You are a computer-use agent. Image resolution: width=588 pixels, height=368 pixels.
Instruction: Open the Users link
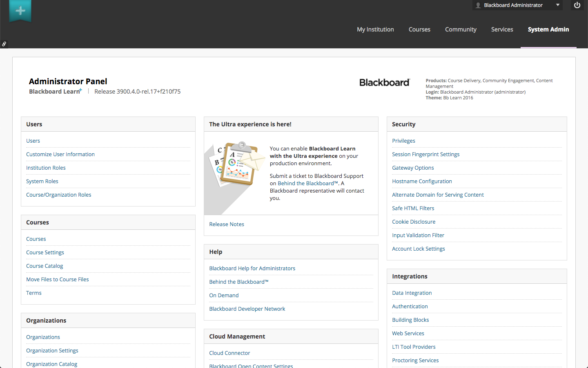tap(33, 141)
